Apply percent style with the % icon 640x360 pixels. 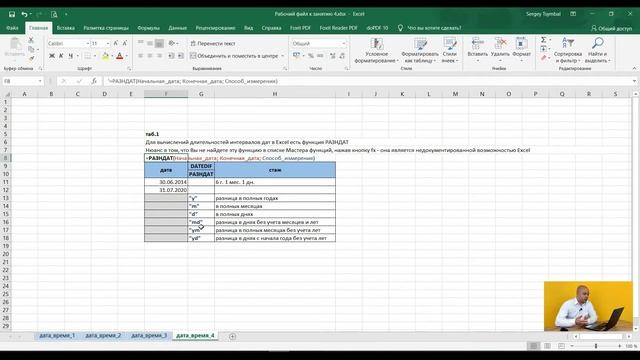(311, 56)
